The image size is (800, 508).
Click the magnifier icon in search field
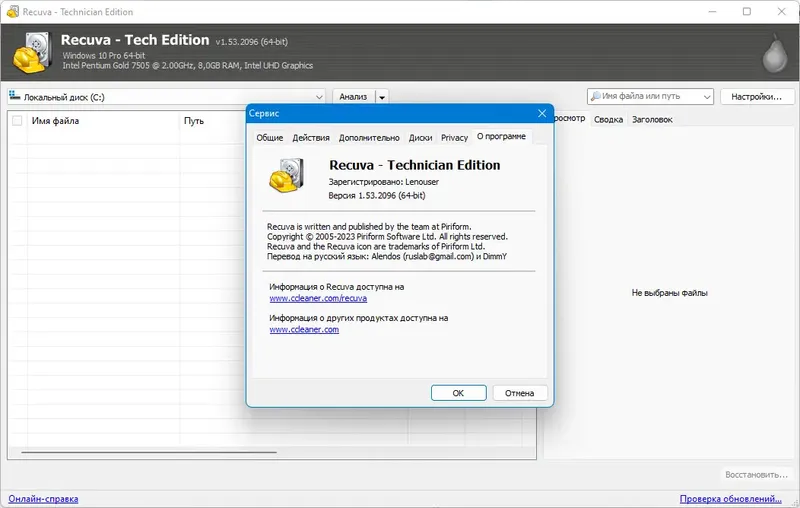(595, 96)
